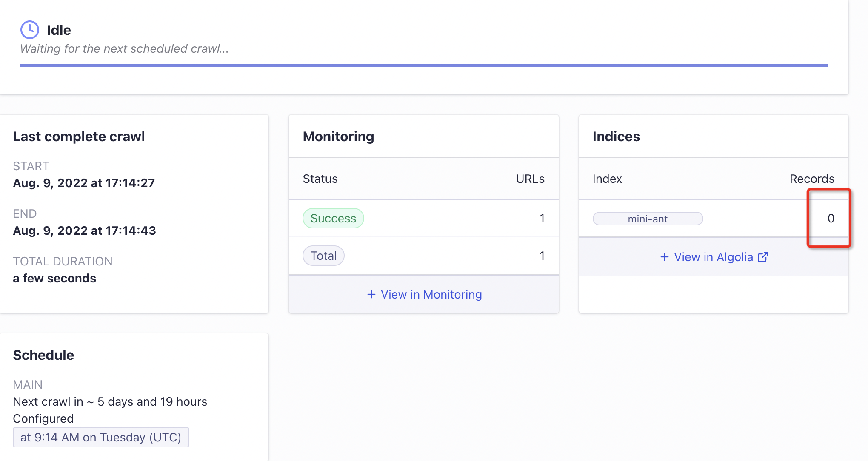Toggle the mini-ant row in Indices
This screenshot has width=868, height=461.
coord(713,218)
